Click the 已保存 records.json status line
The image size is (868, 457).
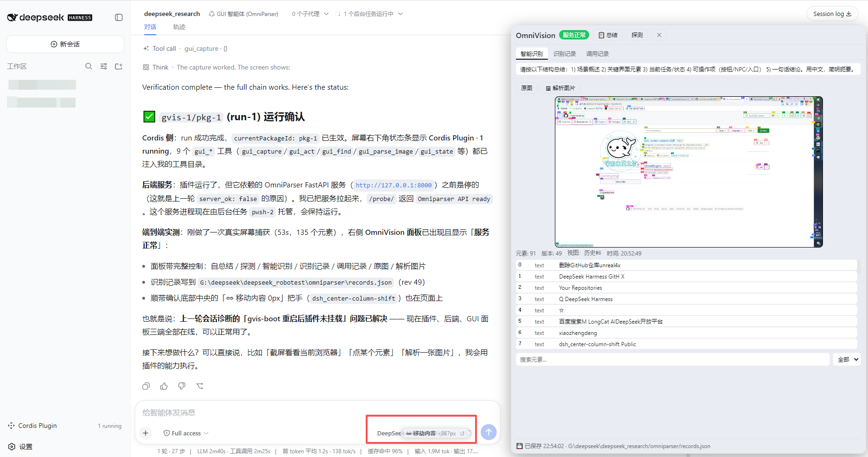click(x=614, y=446)
